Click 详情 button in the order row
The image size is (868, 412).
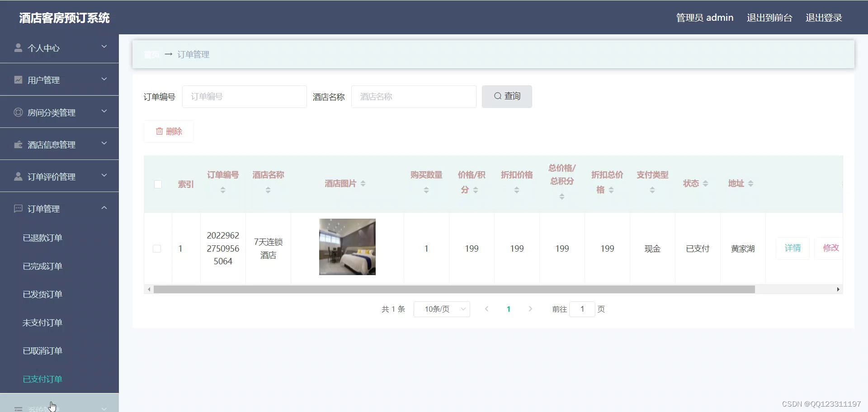click(793, 248)
